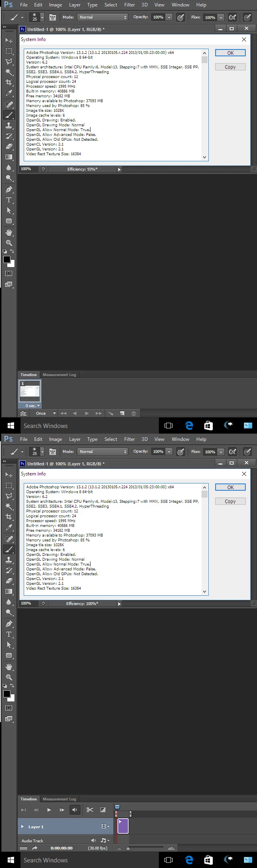Image resolution: width=257 pixels, height=868 pixels.
Task: Open the filmstrip media menu on Layer 1
Action: tap(105, 827)
